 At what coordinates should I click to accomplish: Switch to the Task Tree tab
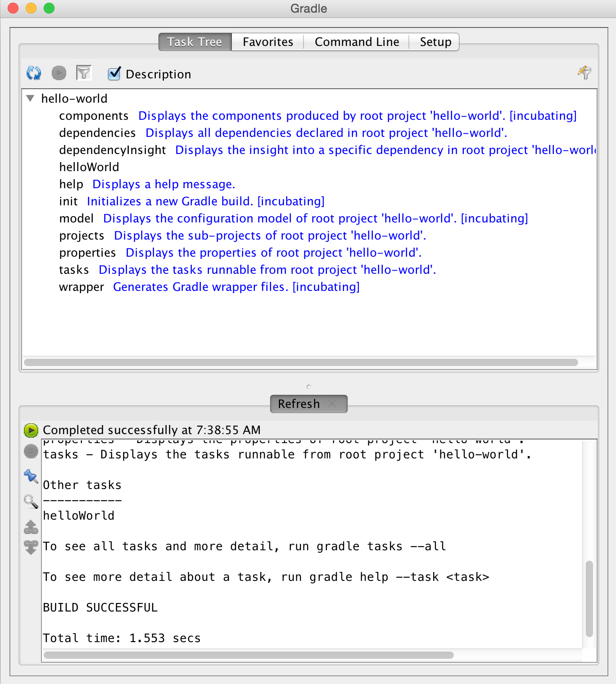point(195,42)
